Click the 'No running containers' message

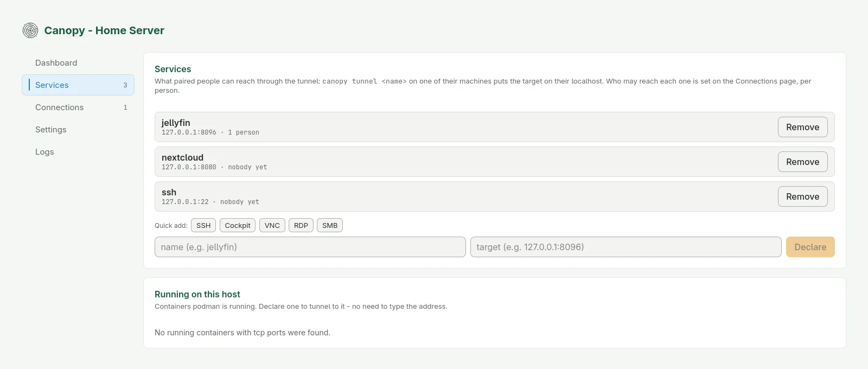(242, 333)
